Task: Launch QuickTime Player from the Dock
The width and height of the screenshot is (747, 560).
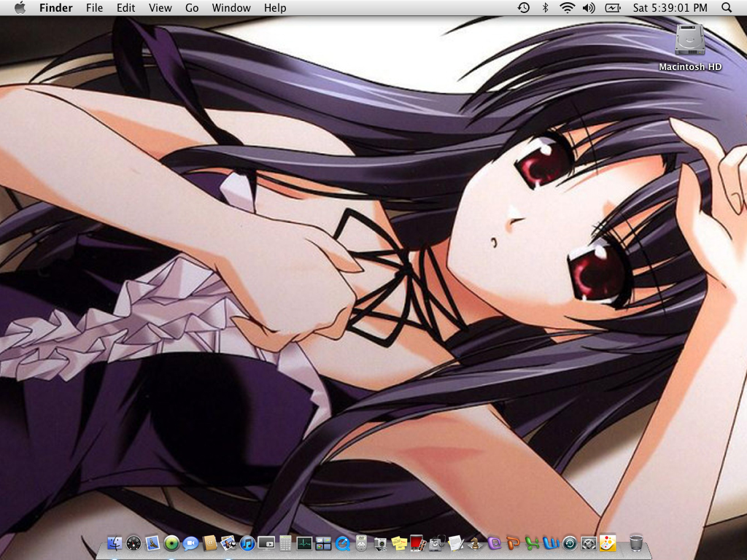Action: click(x=342, y=543)
